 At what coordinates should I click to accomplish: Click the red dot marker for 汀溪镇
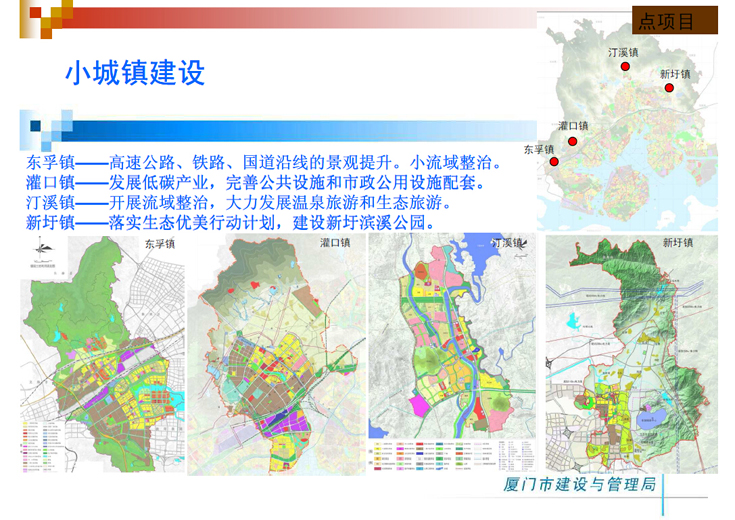point(626,66)
